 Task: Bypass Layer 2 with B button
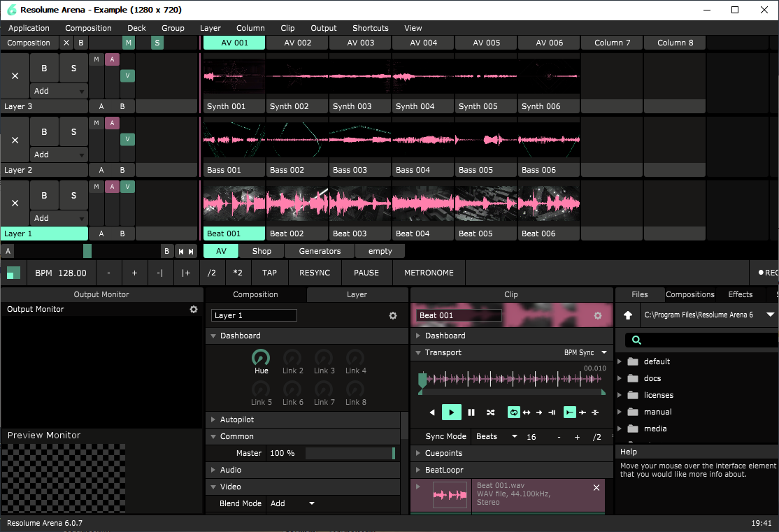coord(44,131)
